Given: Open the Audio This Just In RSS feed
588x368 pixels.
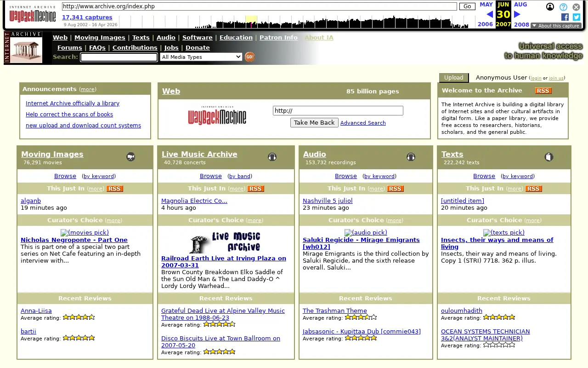Looking at the screenshot, I should pyautogui.click(x=395, y=189).
